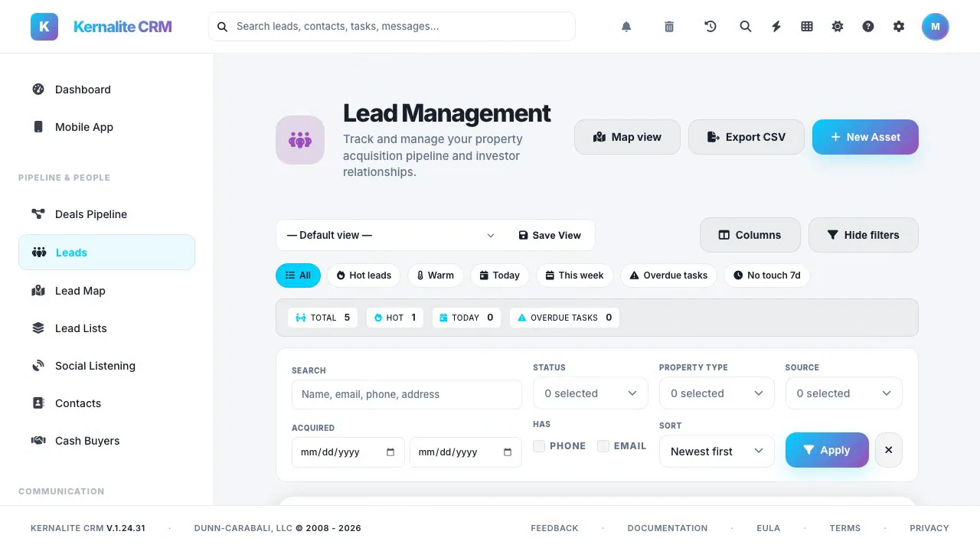This screenshot has height=551, width=980.
Task: Open calendar picker on second Acquired date
Action: 508,452
